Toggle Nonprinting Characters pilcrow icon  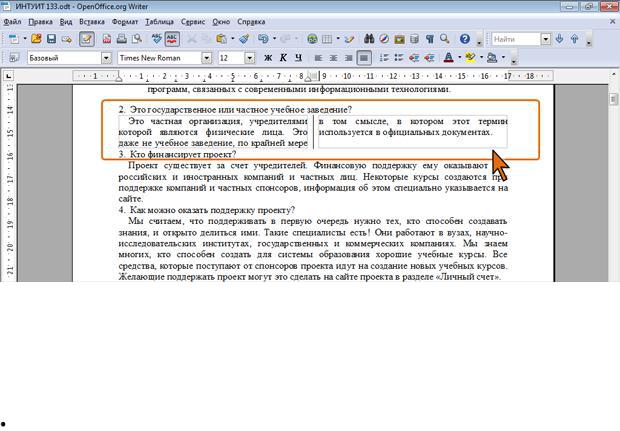[430, 39]
